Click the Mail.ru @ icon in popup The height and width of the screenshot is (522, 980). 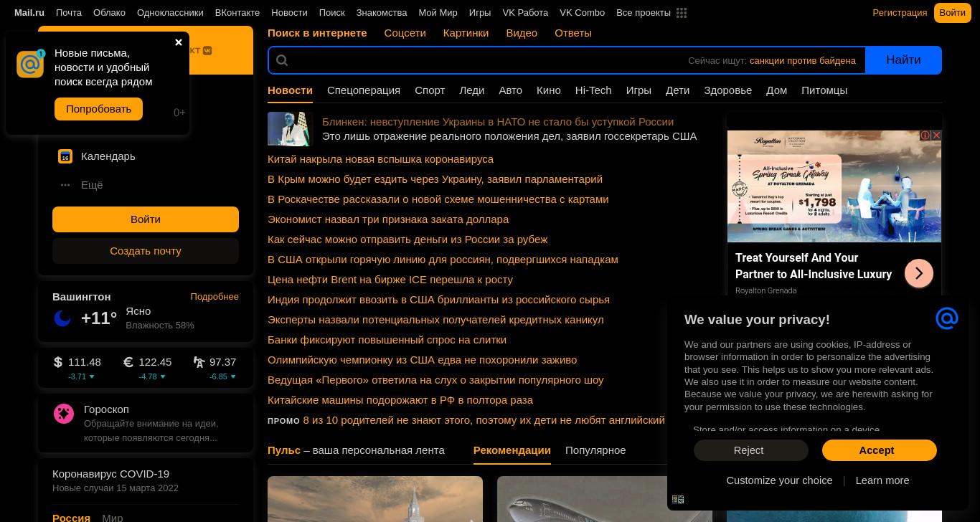click(30, 64)
